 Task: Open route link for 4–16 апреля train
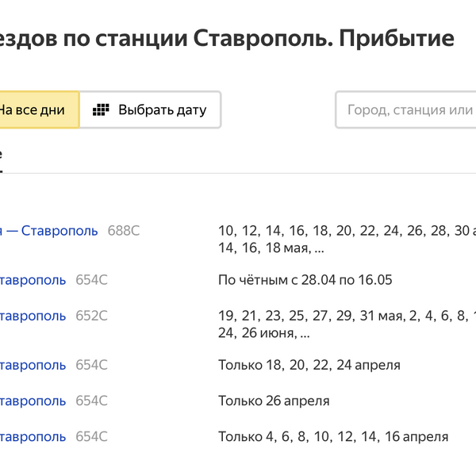tap(33, 436)
